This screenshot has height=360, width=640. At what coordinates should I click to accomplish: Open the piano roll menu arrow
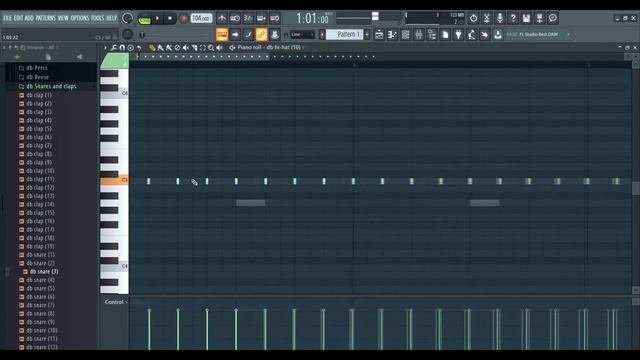[105, 48]
